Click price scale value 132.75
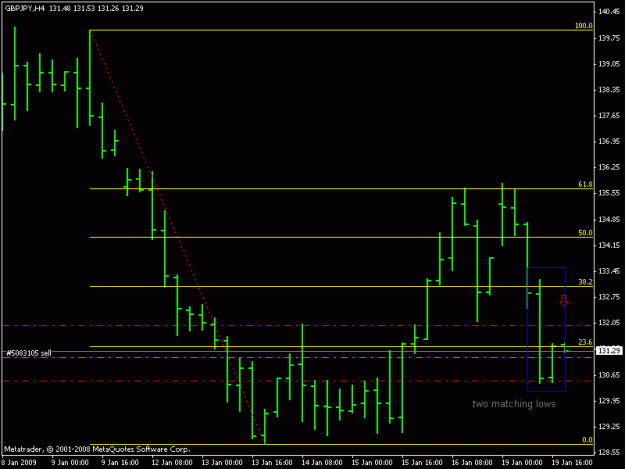Viewport: 625px width, 469px height. pos(609,297)
